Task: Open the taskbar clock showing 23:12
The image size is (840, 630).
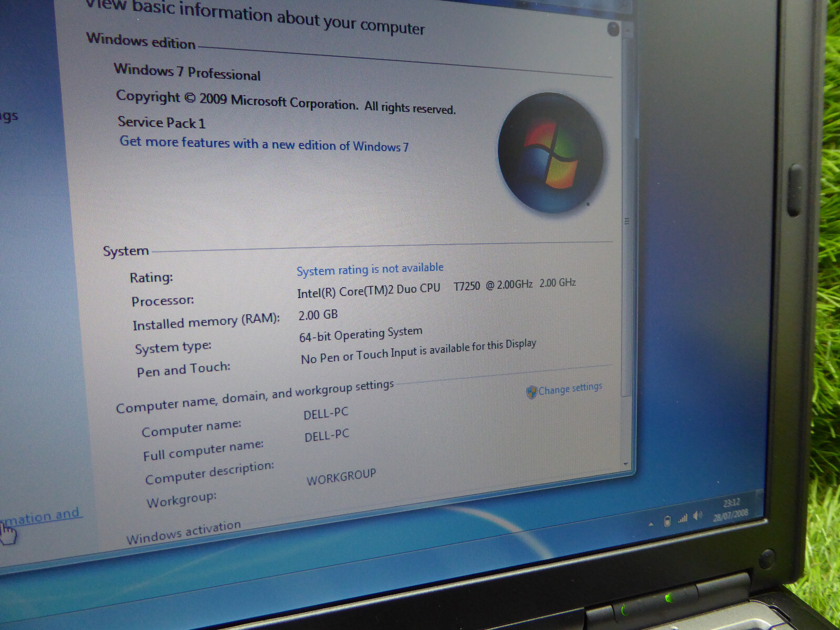Action: pos(731,509)
